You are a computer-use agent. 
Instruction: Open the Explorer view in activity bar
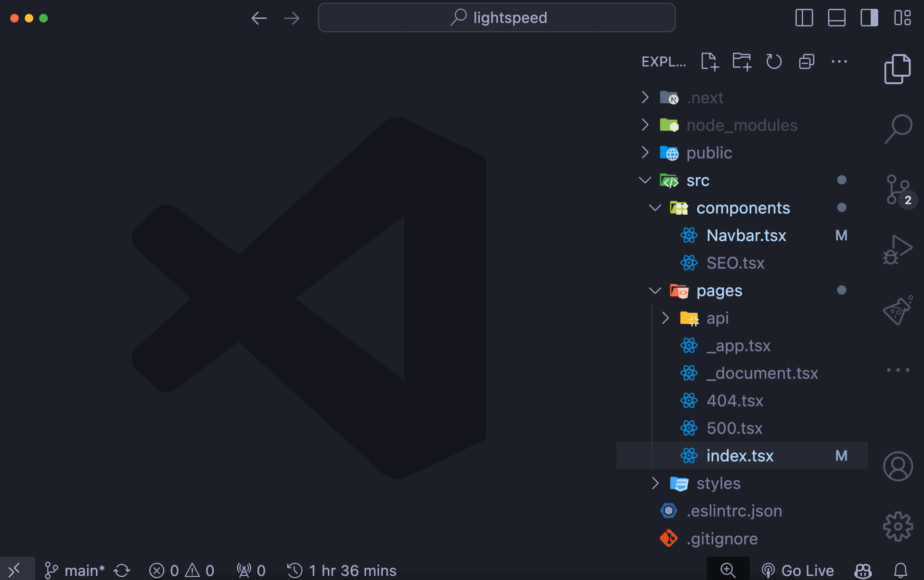(898, 69)
